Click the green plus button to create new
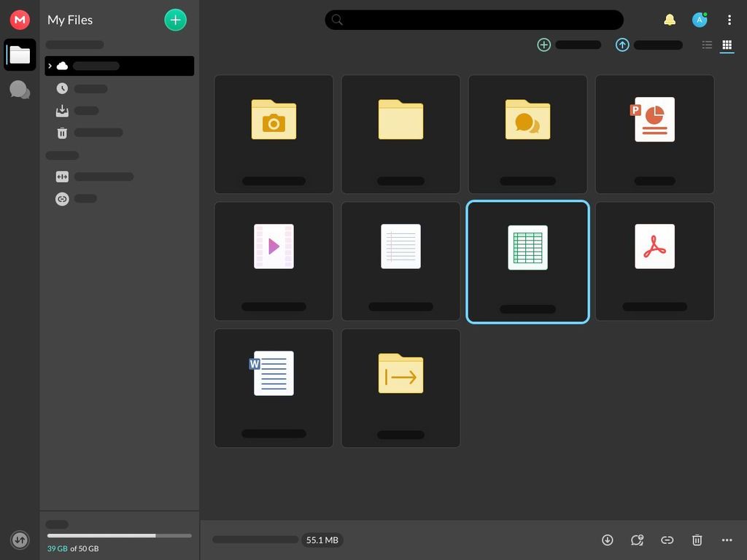 (x=175, y=20)
